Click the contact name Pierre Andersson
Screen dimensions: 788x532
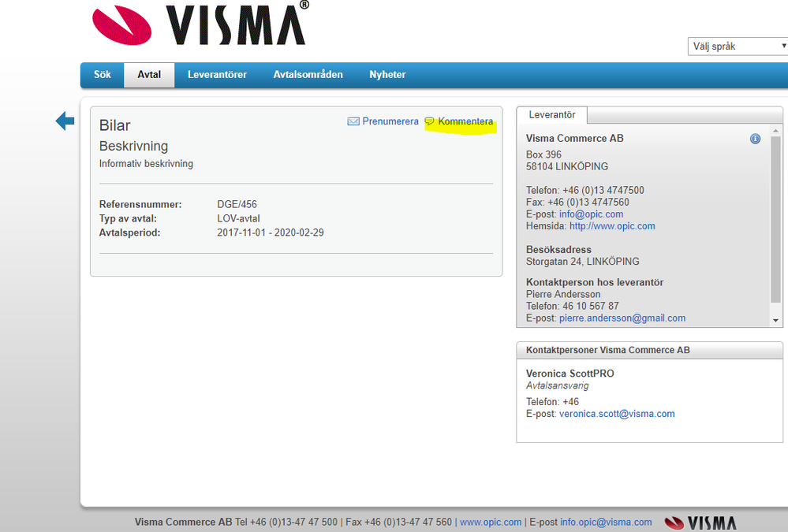pos(563,295)
